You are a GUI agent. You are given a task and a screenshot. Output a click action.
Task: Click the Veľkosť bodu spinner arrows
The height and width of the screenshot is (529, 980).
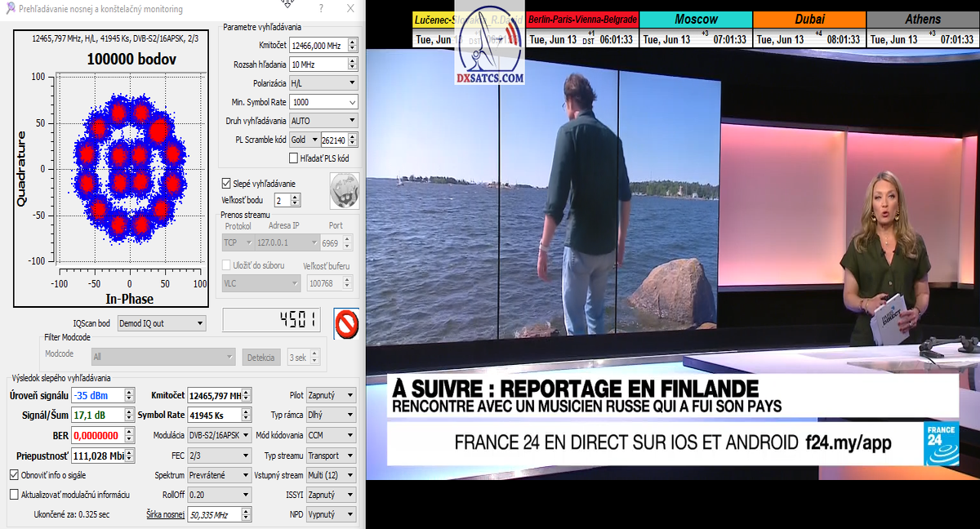point(295,200)
